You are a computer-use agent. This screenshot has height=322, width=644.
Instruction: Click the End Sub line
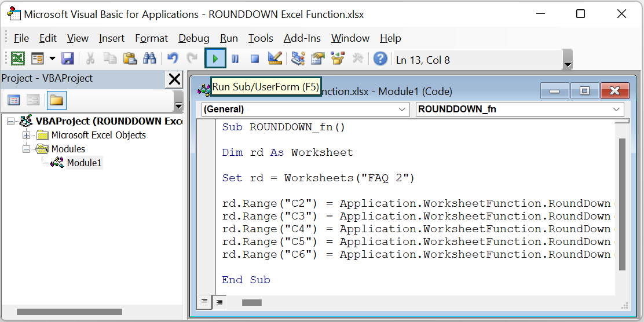[246, 280]
